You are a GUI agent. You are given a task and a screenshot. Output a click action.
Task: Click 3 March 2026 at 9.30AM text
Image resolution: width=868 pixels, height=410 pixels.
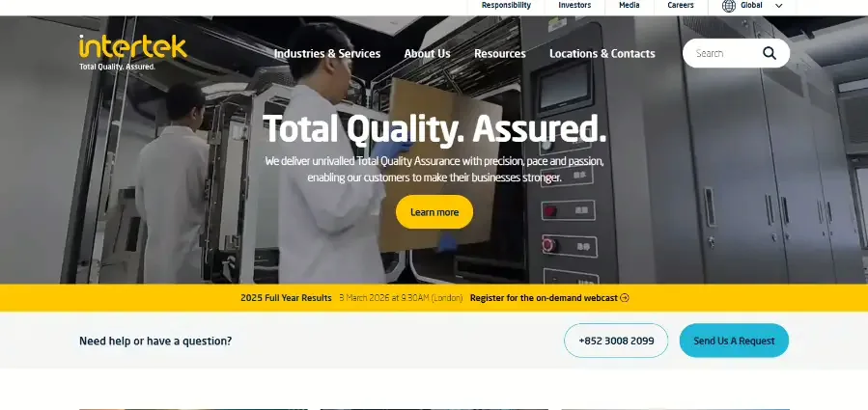pyautogui.click(x=401, y=298)
